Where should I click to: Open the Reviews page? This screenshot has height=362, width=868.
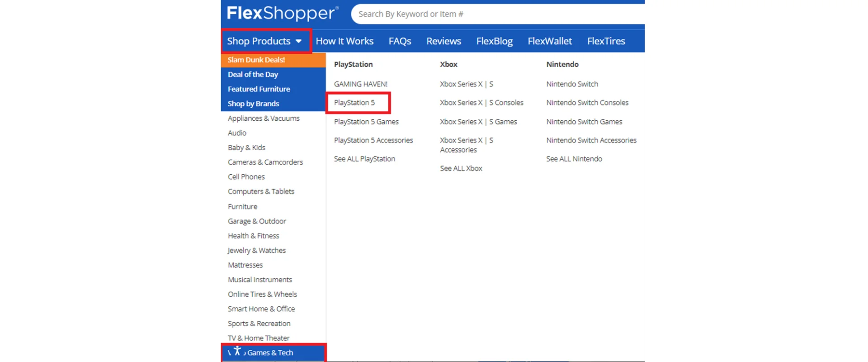click(x=443, y=41)
